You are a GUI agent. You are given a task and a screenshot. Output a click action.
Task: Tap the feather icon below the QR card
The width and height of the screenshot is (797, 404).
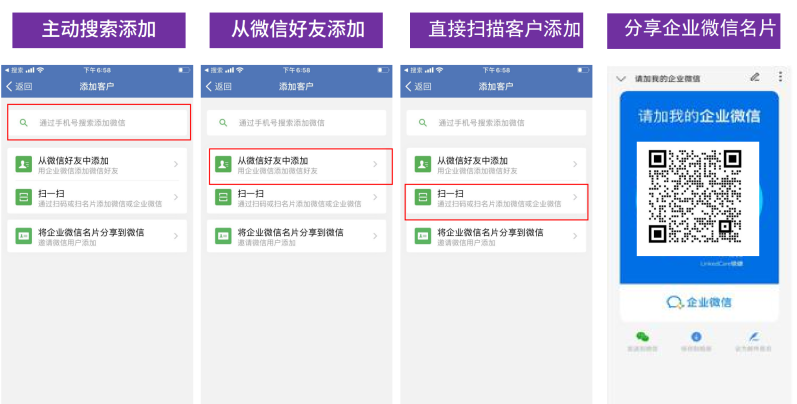[754, 336]
